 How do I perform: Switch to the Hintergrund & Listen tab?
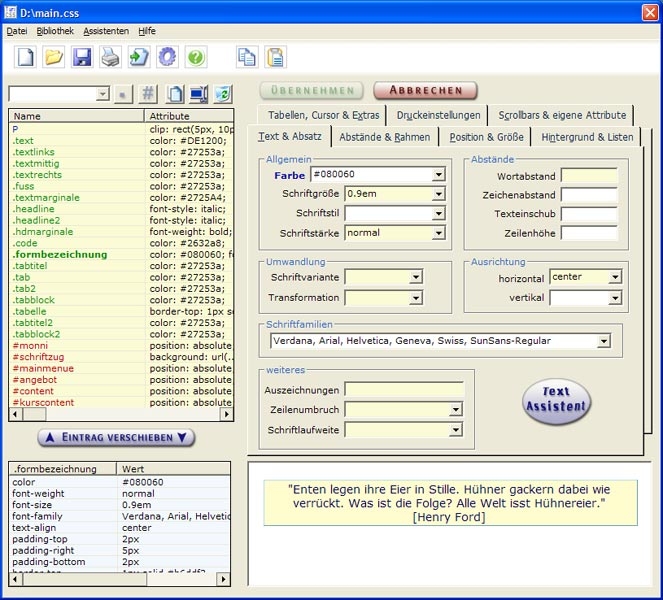coord(587,137)
